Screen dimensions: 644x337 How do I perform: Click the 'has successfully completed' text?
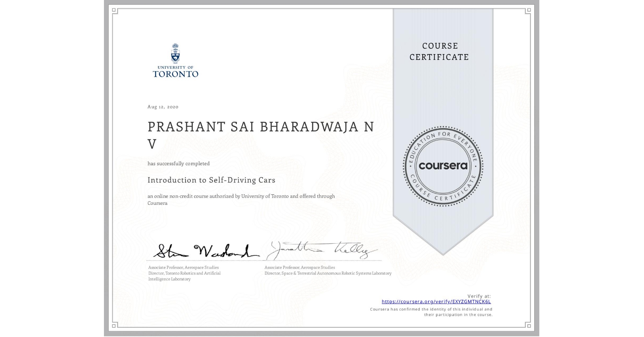tap(178, 163)
